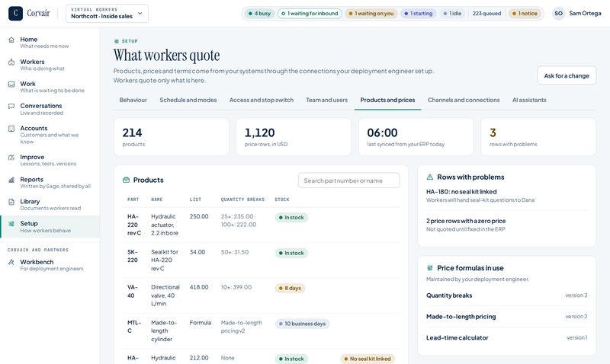Click the HA-220 rev C part cell

tap(134, 225)
